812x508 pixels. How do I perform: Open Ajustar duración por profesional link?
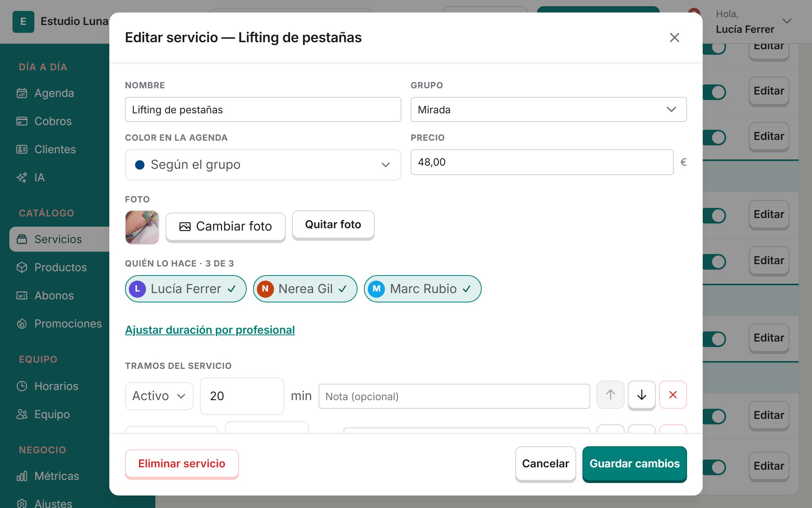click(210, 330)
